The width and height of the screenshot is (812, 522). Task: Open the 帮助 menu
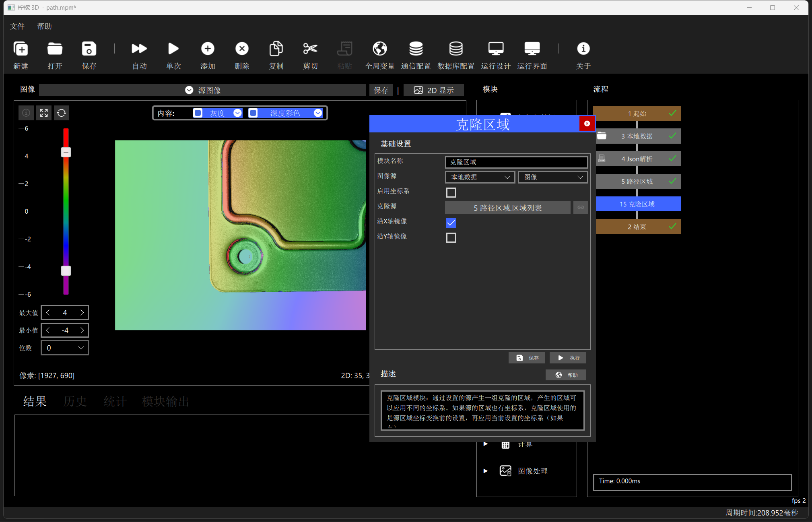click(45, 26)
